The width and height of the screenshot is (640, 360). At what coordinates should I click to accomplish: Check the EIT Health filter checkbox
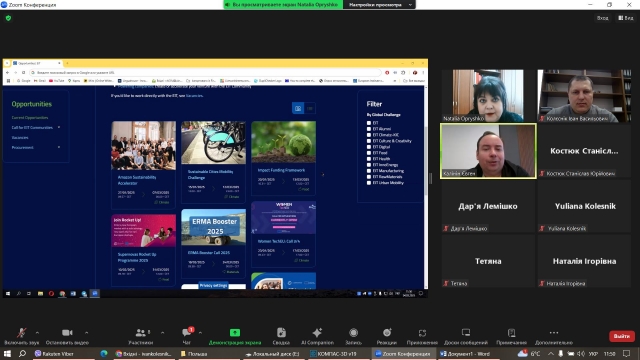point(369,159)
